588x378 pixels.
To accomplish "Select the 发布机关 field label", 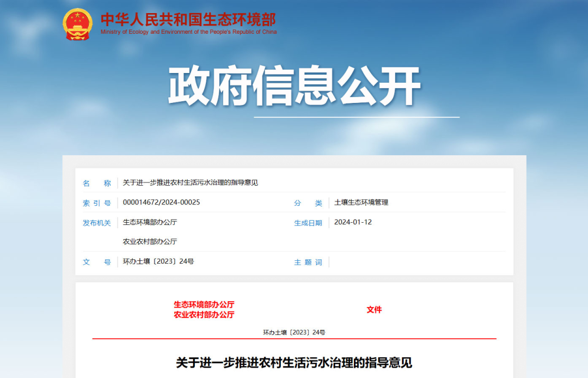I will (x=96, y=223).
